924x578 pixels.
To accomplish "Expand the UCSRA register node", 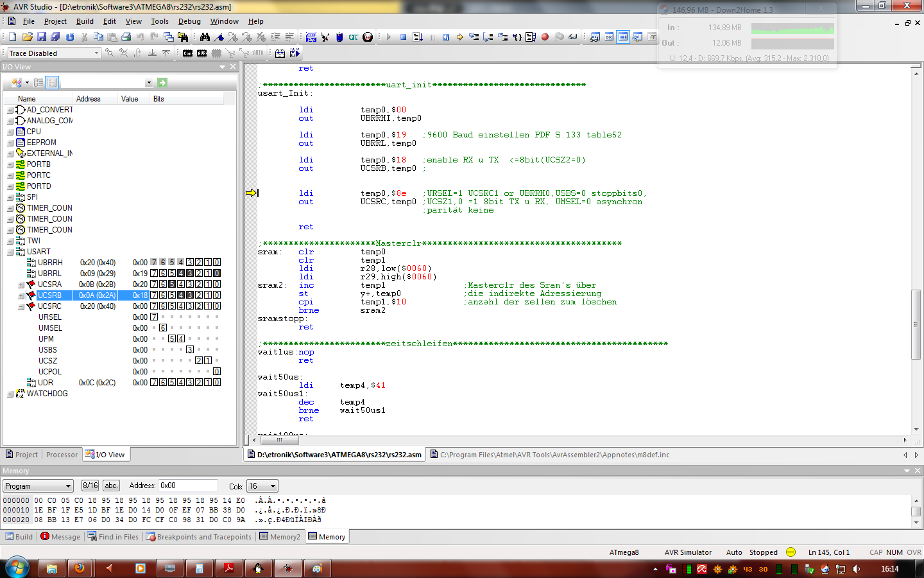I will [21, 285].
